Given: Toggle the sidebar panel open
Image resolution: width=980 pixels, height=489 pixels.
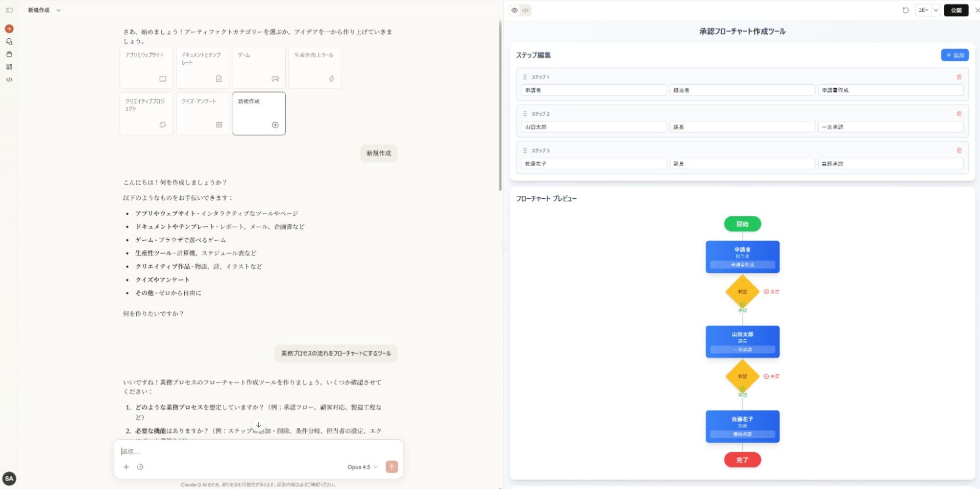Looking at the screenshot, I should click(x=9, y=10).
